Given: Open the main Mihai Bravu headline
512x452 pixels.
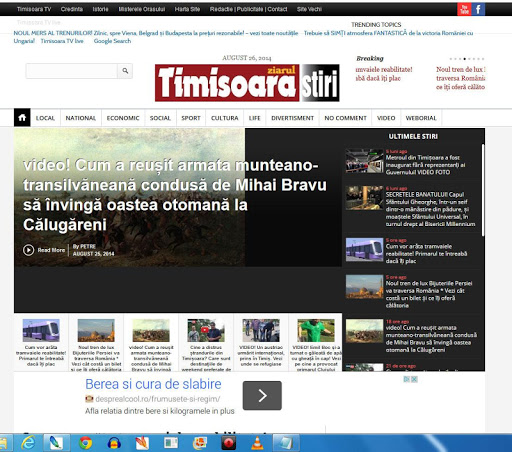Looking at the screenshot, I should tap(175, 195).
